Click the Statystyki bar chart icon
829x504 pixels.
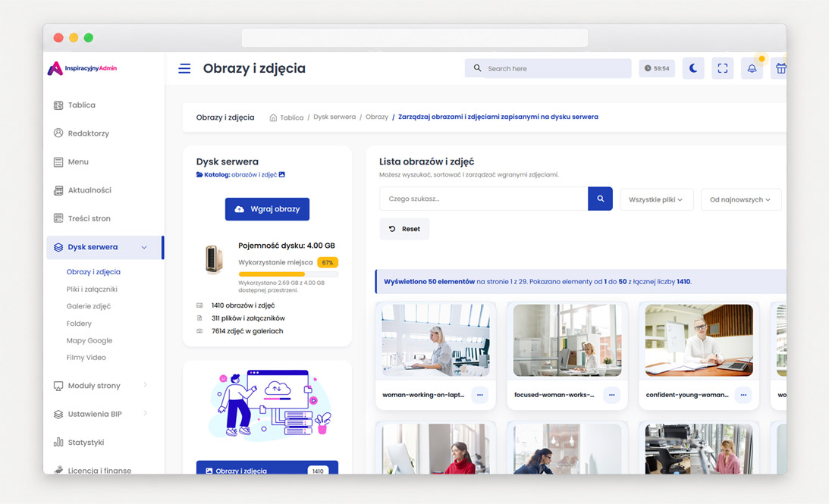pyautogui.click(x=58, y=442)
